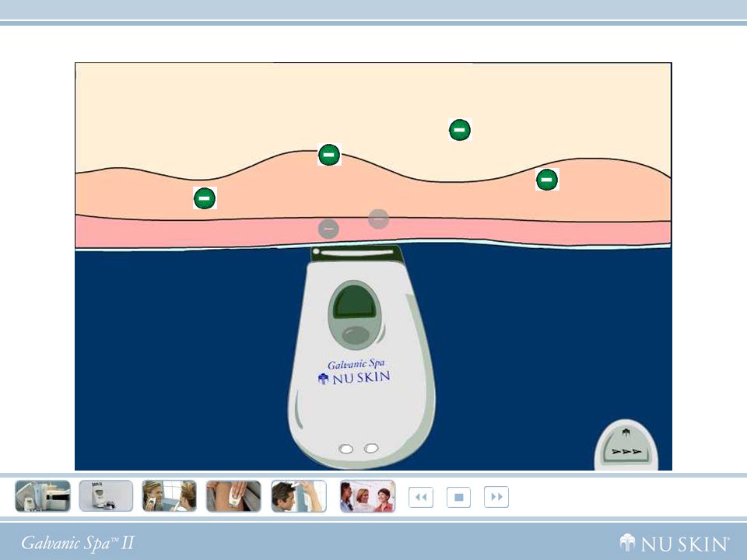
Task: Select the two women facial treatment thumbnail
Action: pos(170,496)
